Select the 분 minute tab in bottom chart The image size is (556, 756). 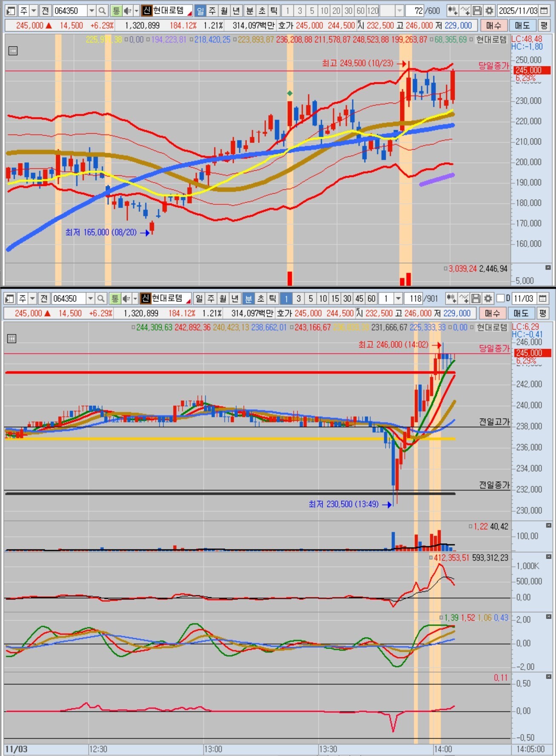(248, 299)
